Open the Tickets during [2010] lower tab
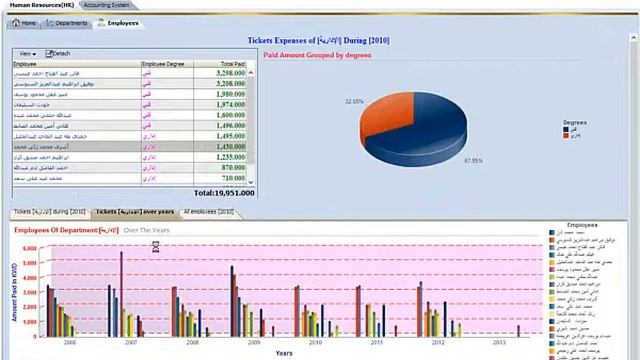Viewport: 640px width, 360px height. point(50,212)
